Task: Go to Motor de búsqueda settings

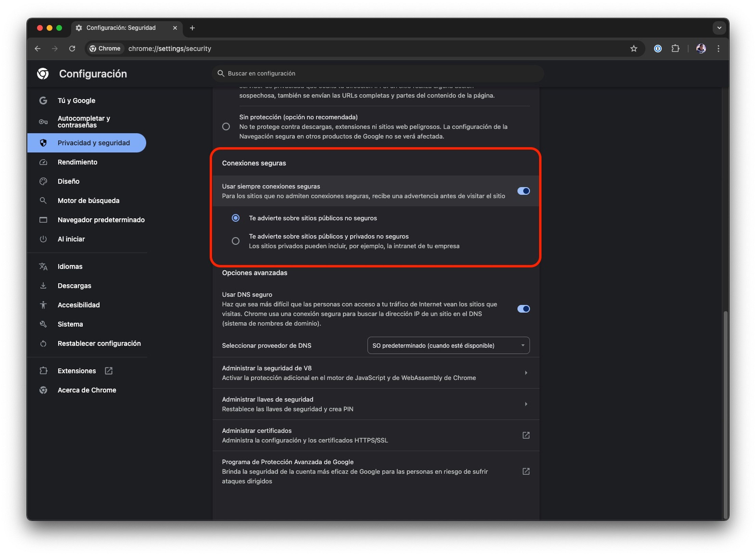Action: [88, 201]
